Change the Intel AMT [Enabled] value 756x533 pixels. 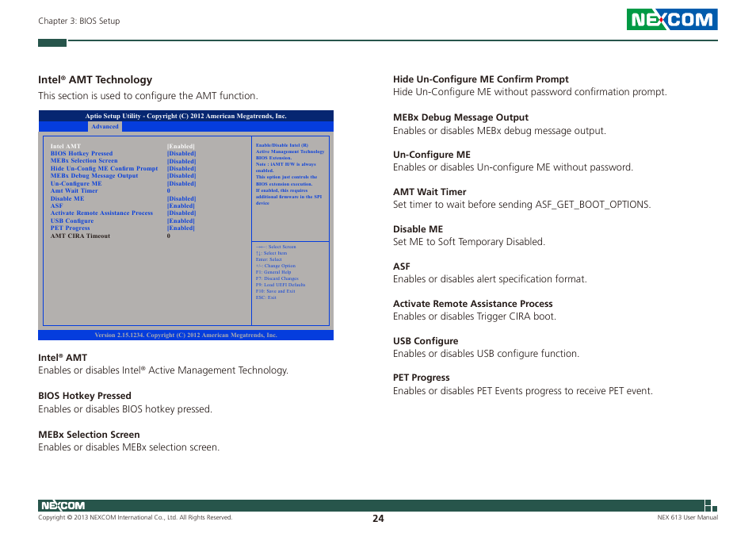(181, 146)
